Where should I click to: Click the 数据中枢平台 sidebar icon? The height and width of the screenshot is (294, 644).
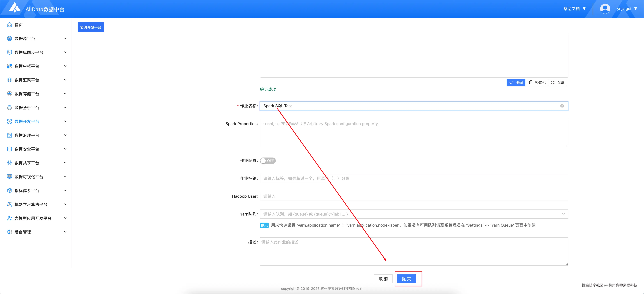tap(9, 66)
